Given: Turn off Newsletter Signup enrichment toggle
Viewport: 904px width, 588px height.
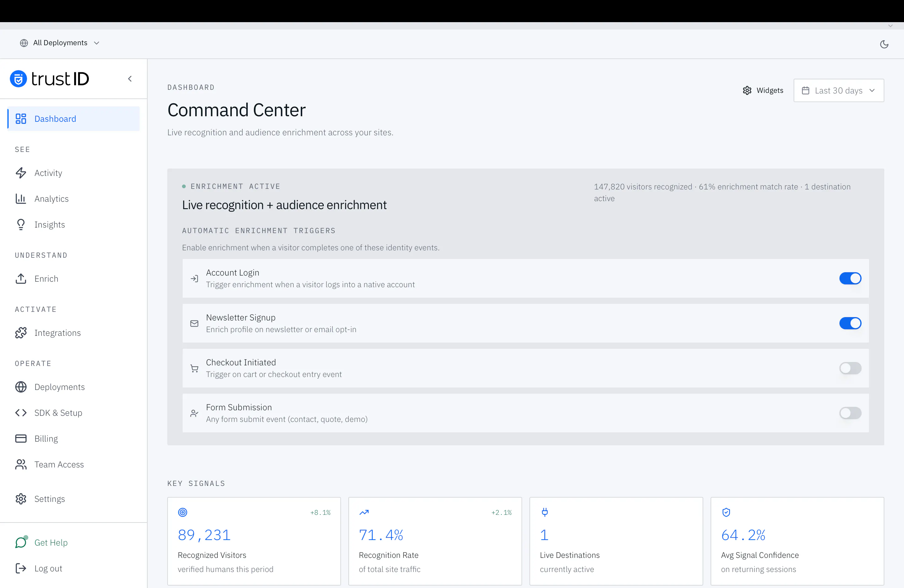Looking at the screenshot, I should (850, 323).
